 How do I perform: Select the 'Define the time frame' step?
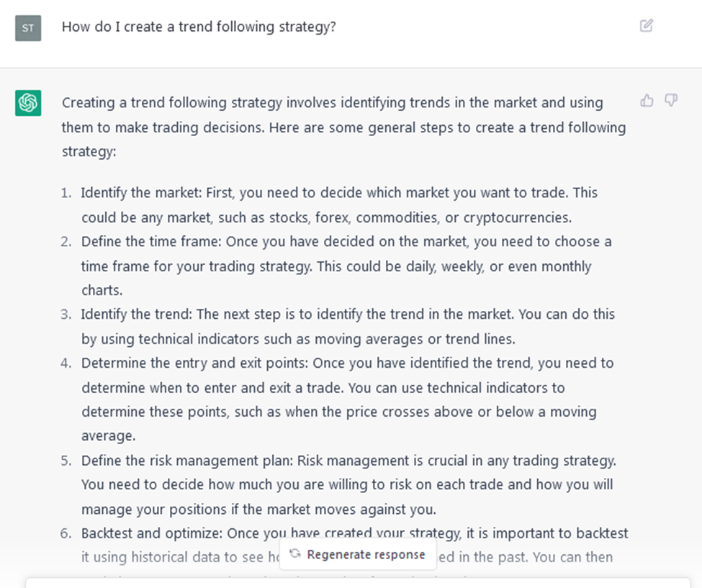pos(346,266)
